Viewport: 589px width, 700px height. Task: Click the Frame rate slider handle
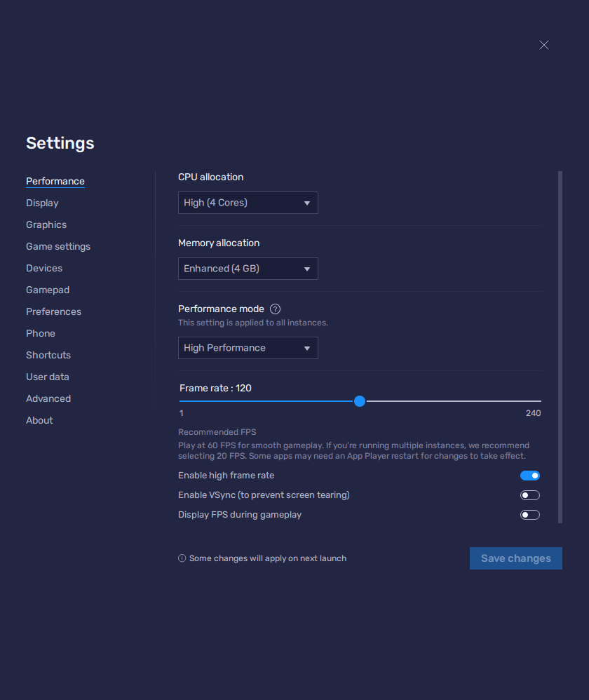[360, 401]
